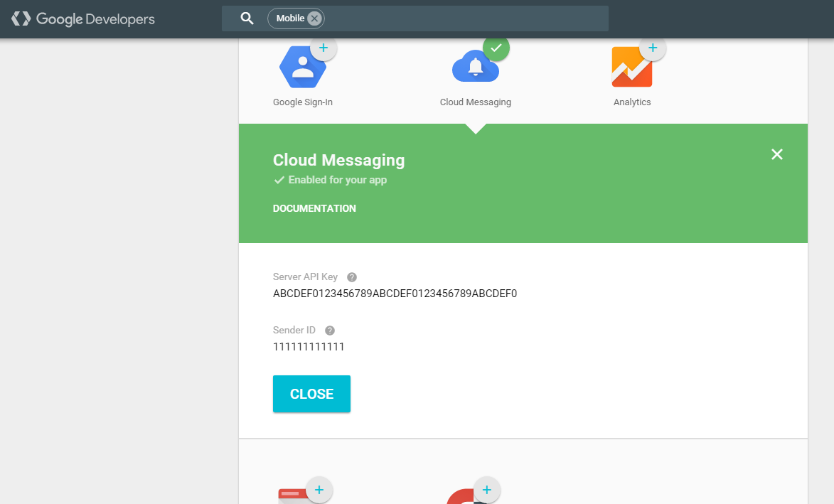Click the search magnifier icon

coord(247,18)
